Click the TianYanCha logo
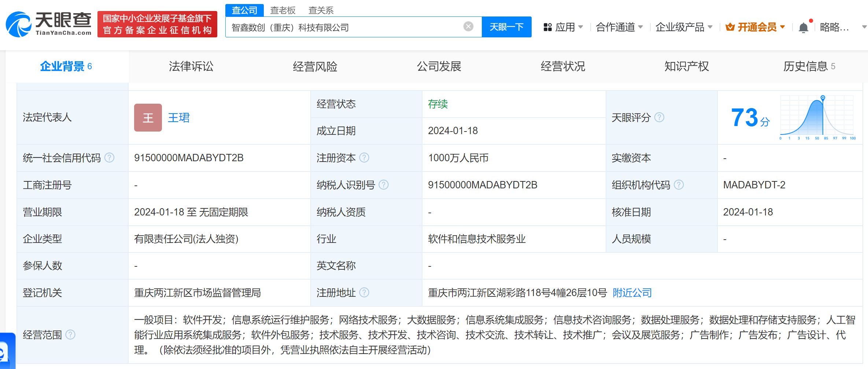The width and height of the screenshot is (868, 369). (48, 24)
